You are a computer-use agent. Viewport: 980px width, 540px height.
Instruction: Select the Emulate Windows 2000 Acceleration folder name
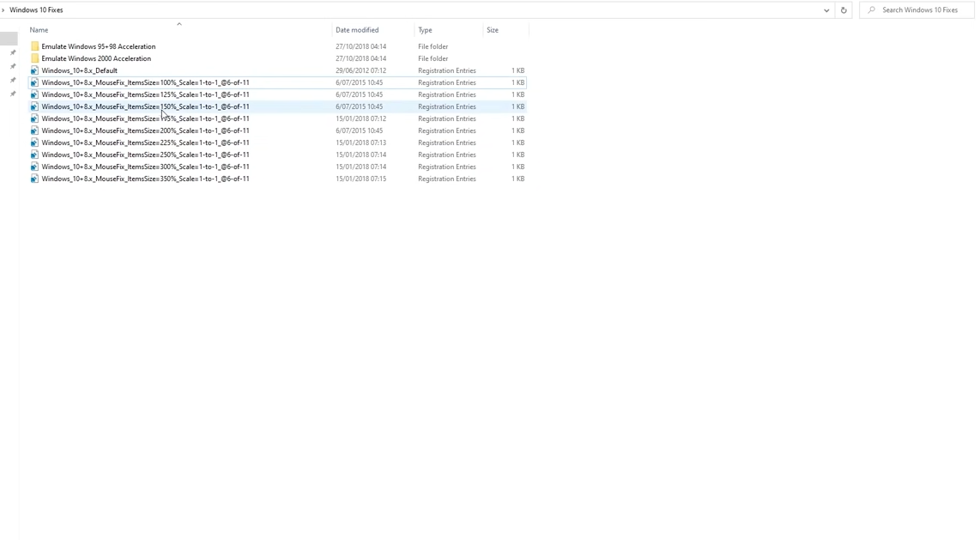pyautogui.click(x=96, y=58)
